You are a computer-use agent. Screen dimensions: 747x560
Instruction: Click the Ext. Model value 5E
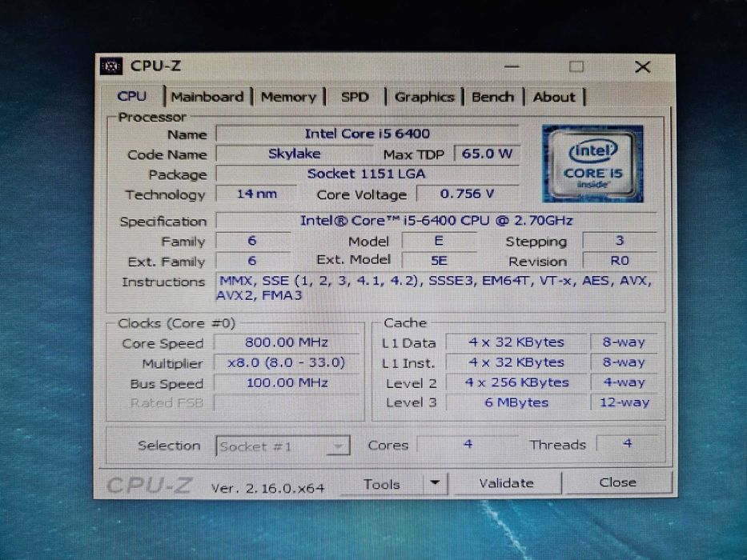pyautogui.click(x=439, y=261)
